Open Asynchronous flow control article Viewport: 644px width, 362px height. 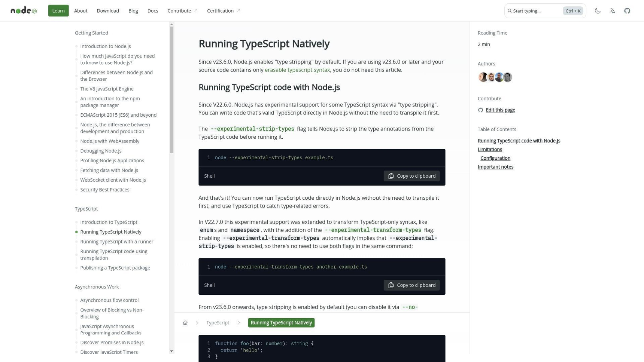pyautogui.click(x=109, y=300)
